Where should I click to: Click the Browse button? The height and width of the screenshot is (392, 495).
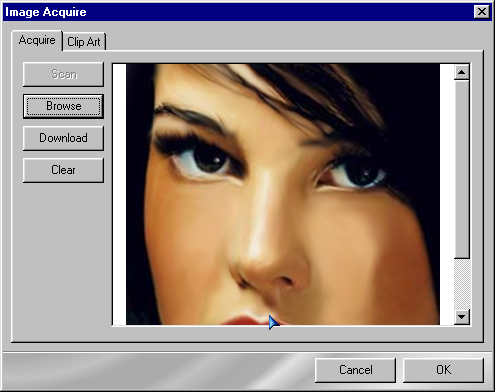tap(63, 106)
